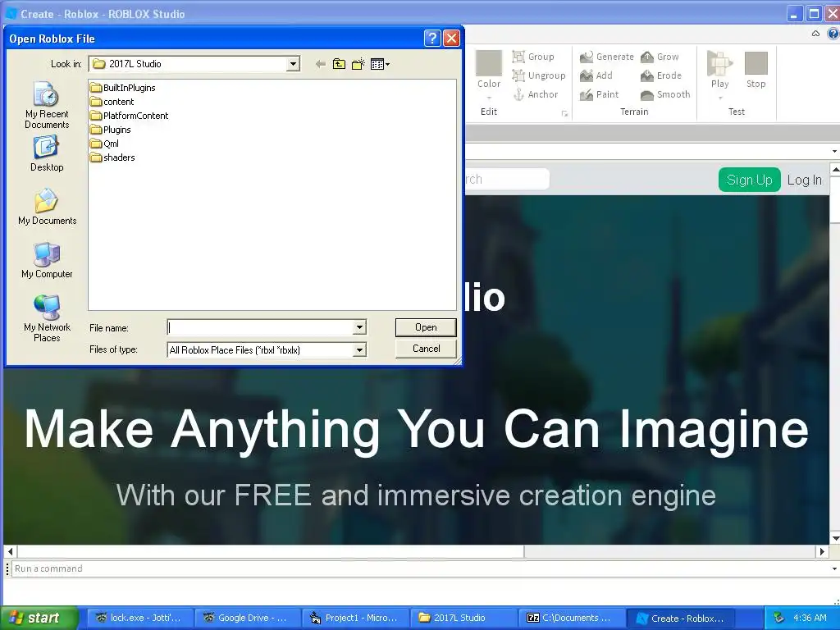Image resolution: width=840 pixels, height=630 pixels.
Task: Open My Recent Documents shortcut
Action: [x=47, y=106]
